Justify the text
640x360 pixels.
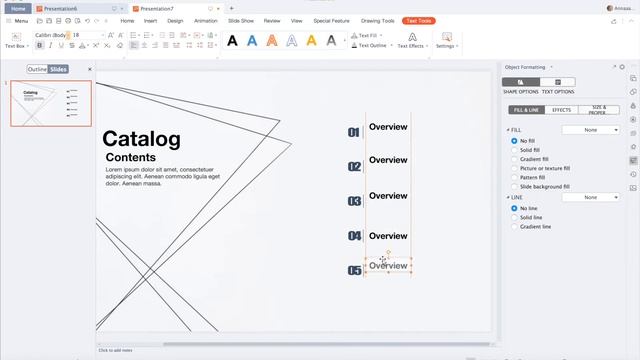pos(166,46)
